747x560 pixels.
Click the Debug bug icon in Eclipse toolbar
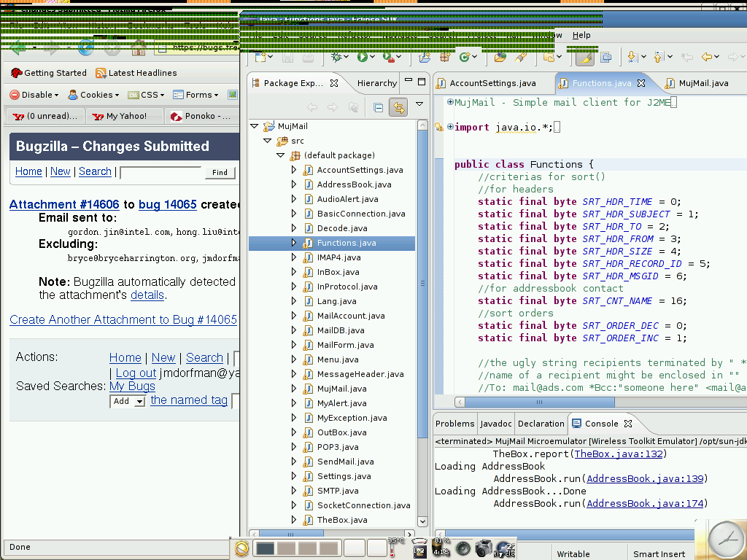pyautogui.click(x=336, y=57)
